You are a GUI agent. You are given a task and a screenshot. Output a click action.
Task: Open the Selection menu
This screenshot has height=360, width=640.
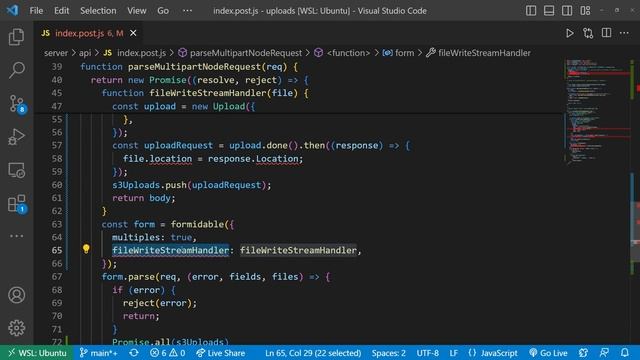pos(98,11)
